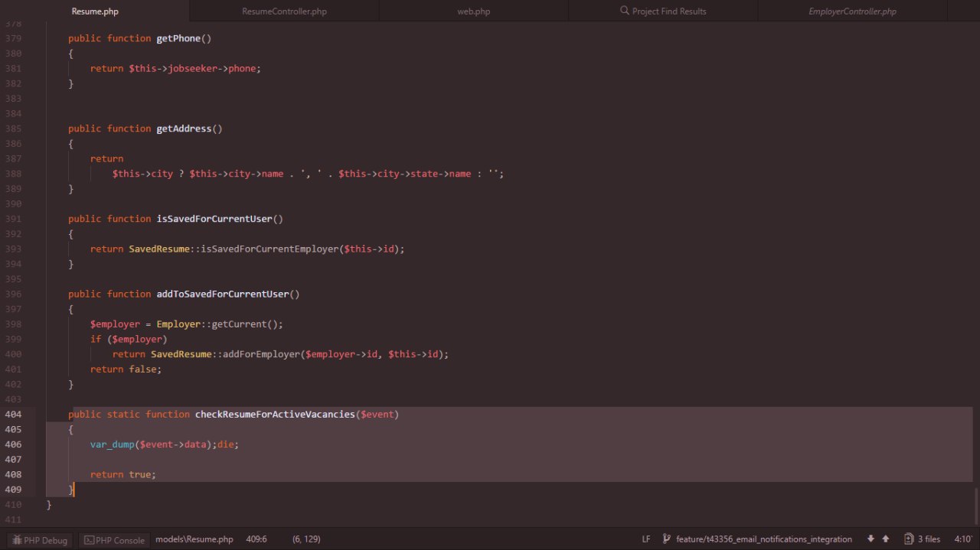Click on isSavedForCurrentEmployer method call
This screenshot has height=550, width=980.
[x=269, y=249]
